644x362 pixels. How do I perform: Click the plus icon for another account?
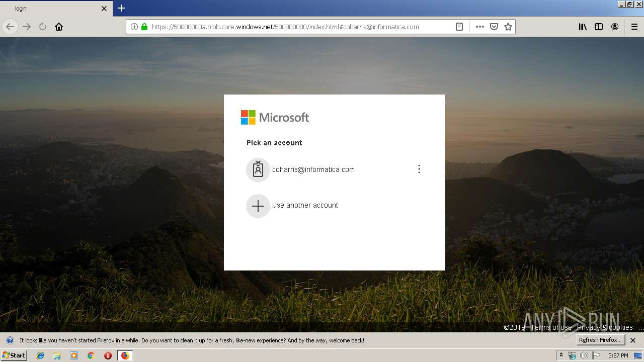(258, 206)
